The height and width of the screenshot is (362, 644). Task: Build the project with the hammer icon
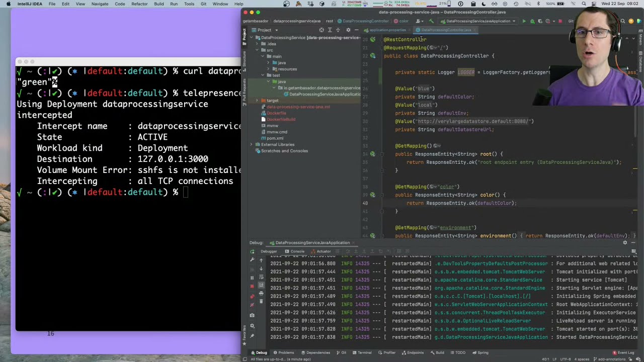pos(431,21)
